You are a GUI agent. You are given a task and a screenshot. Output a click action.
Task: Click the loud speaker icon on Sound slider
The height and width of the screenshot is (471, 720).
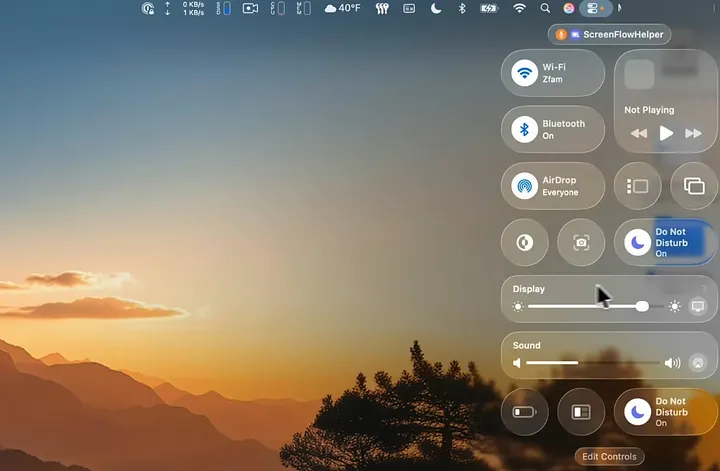point(673,363)
